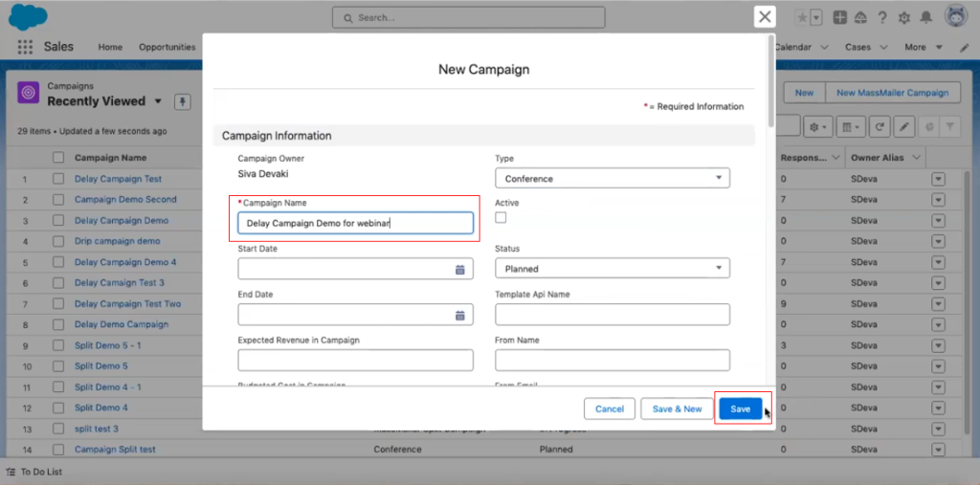Image resolution: width=980 pixels, height=485 pixels.
Task: Open To Do List utility item
Action: pyautogui.click(x=35, y=472)
